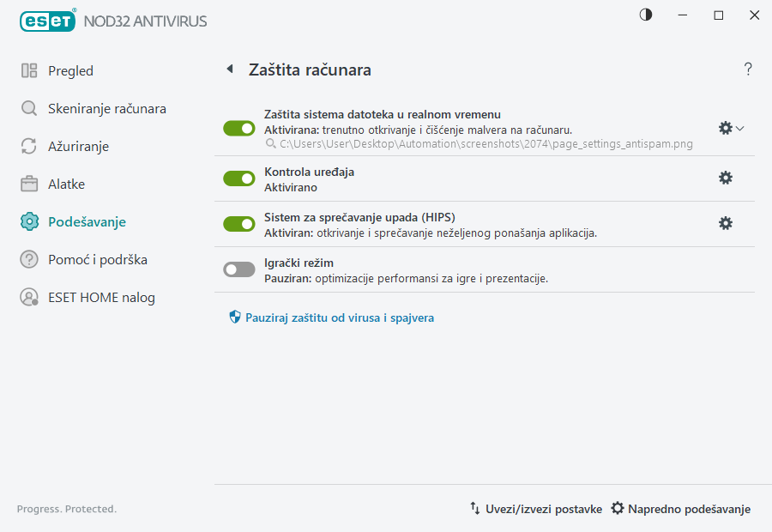Click the Uvezi/izvezi postavke button
This screenshot has width=772, height=532.
pos(539,508)
